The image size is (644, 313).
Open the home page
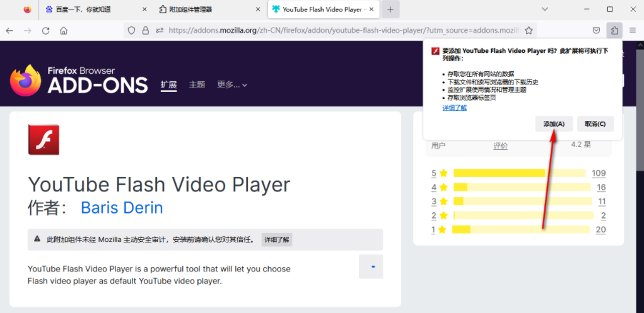[x=64, y=30]
